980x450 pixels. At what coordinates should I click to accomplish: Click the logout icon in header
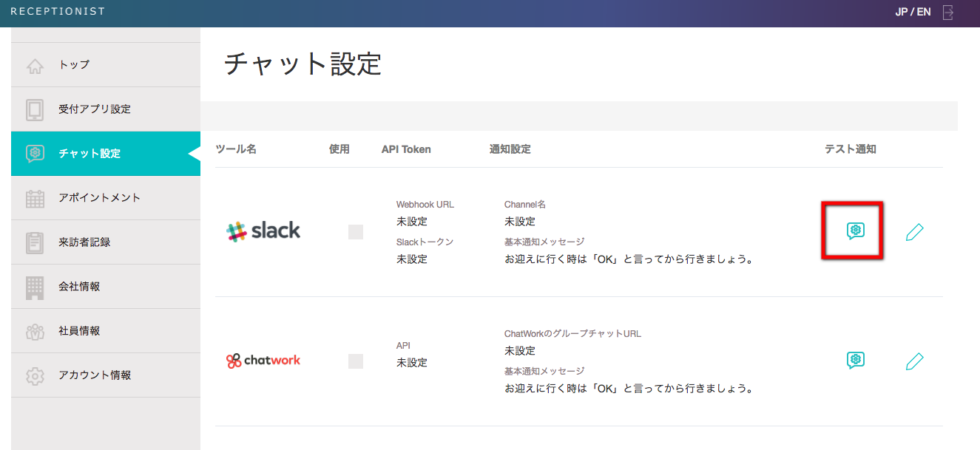coord(948,13)
